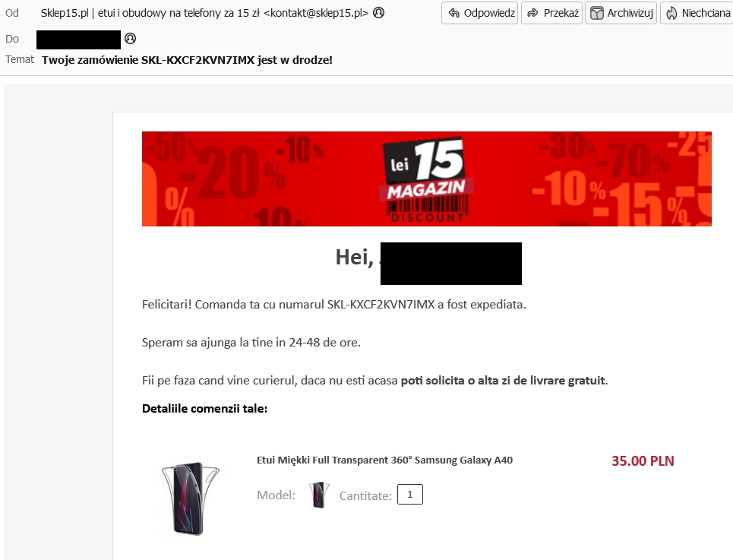Click the 35.00 PLN price
Screen dimensions: 733x560
(643, 461)
